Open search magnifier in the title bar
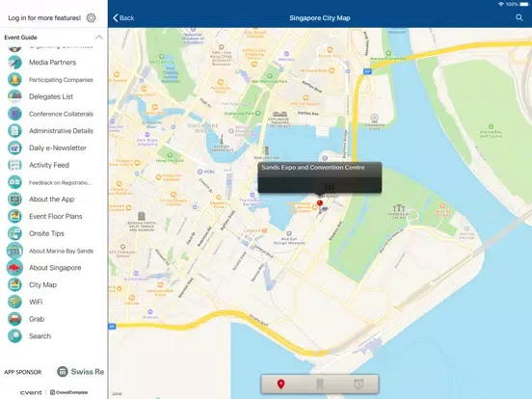The width and height of the screenshot is (532, 399). coord(519,17)
